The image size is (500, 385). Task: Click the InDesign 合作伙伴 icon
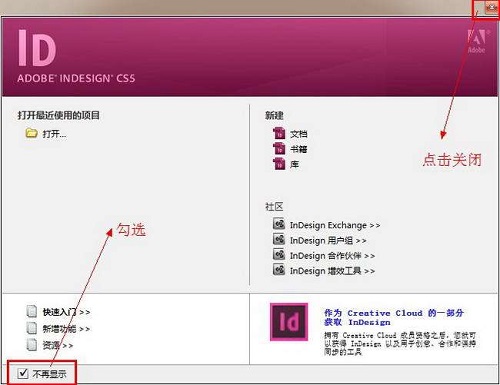click(279, 254)
